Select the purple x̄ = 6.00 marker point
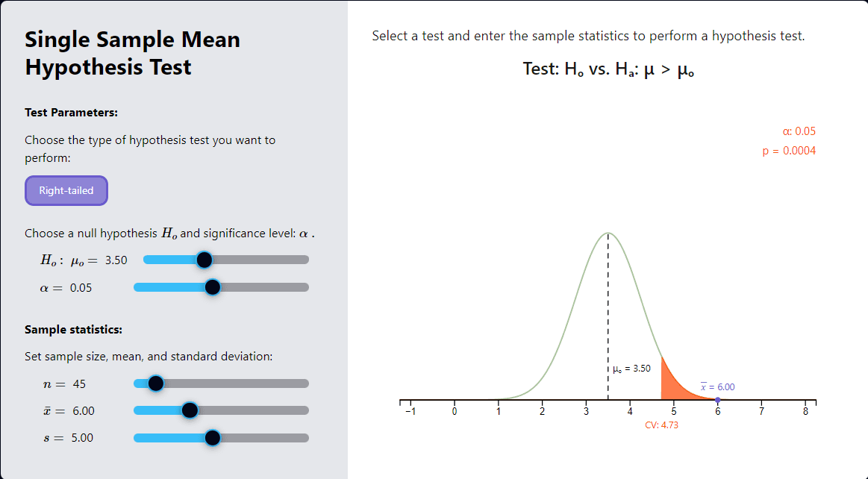Screen dimensions: 868x479 tap(717, 400)
